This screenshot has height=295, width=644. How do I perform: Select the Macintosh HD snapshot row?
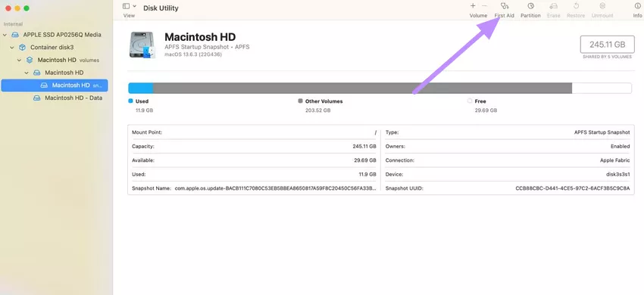click(55, 85)
